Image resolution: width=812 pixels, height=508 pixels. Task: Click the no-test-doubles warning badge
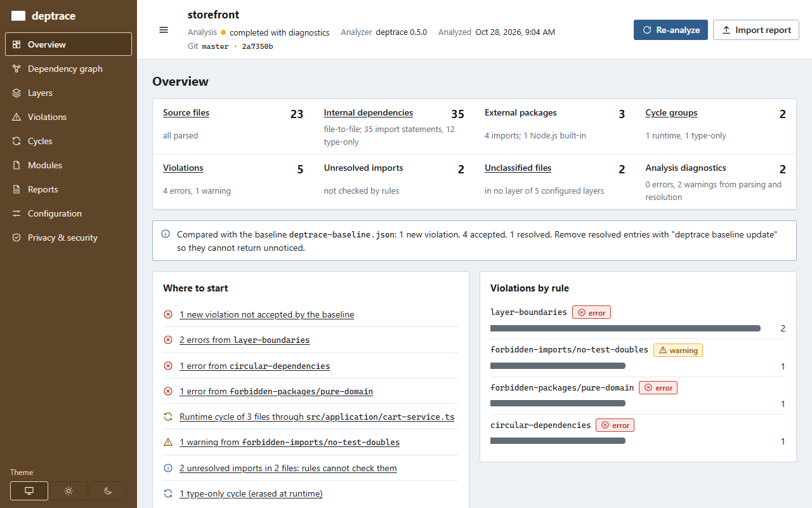tap(678, 350)
